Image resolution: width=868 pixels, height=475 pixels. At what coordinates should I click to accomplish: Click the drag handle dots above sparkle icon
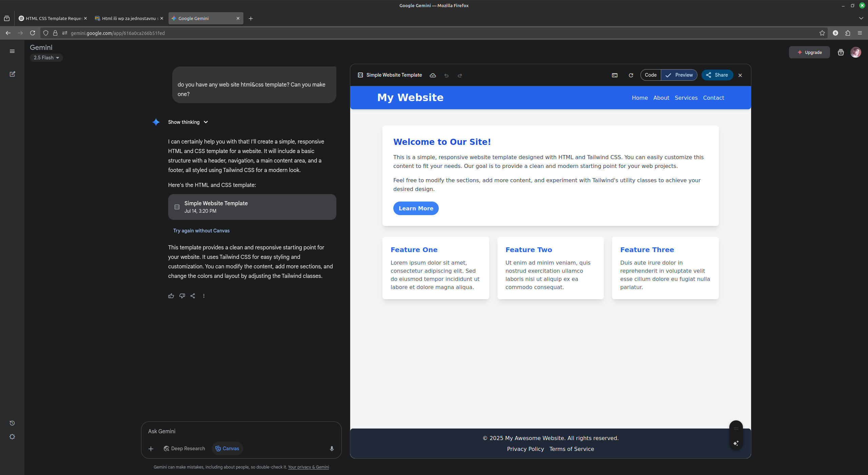pos(736,429)
